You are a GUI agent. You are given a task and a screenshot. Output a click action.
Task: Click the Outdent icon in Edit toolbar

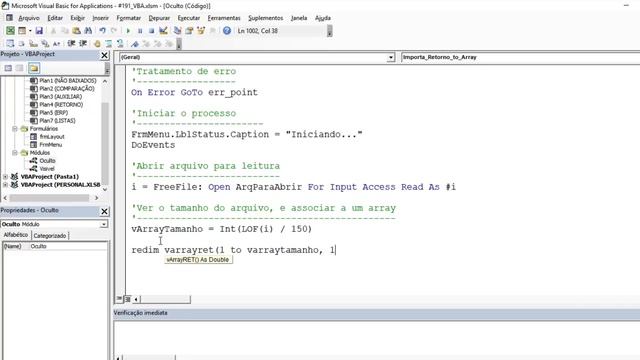click(83, 44)
